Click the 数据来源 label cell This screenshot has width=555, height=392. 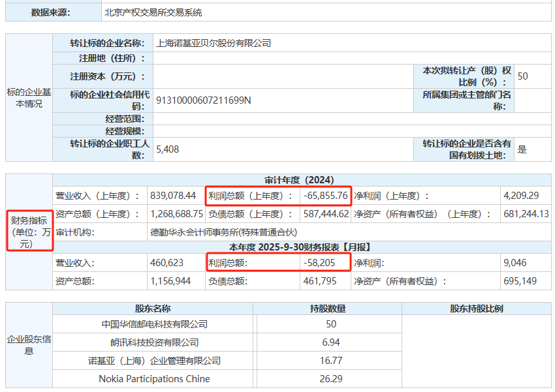[54, 13]
